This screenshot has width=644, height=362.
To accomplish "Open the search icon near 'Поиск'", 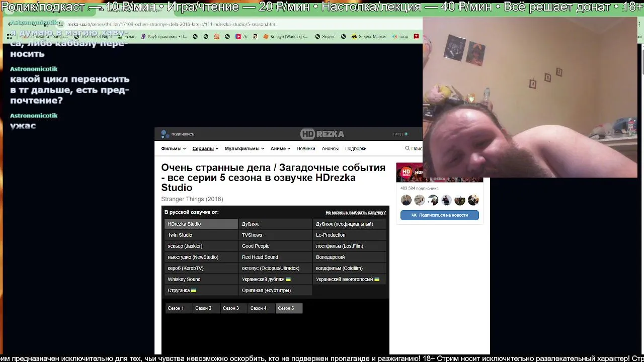I will pos(408,148).
